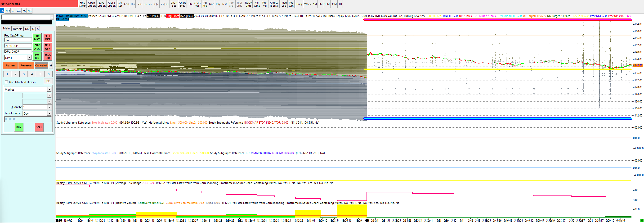Activate the Text drawing tool
644x223 pixels.
(224, 4)
